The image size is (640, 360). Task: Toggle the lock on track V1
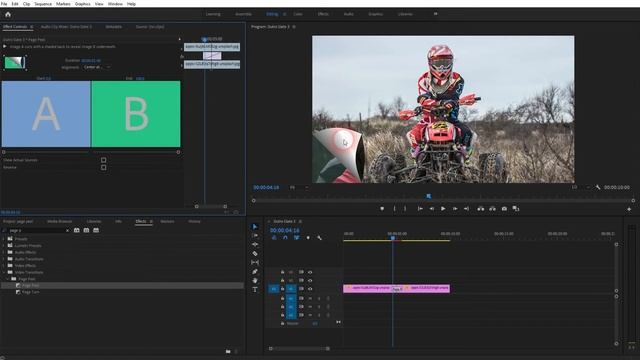click(282, 289)
